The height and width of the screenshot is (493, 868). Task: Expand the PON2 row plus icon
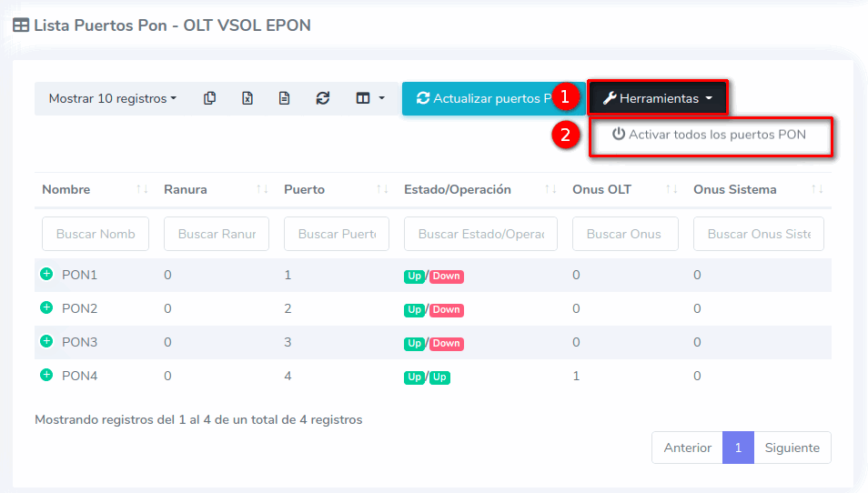(x=46, y=307)
